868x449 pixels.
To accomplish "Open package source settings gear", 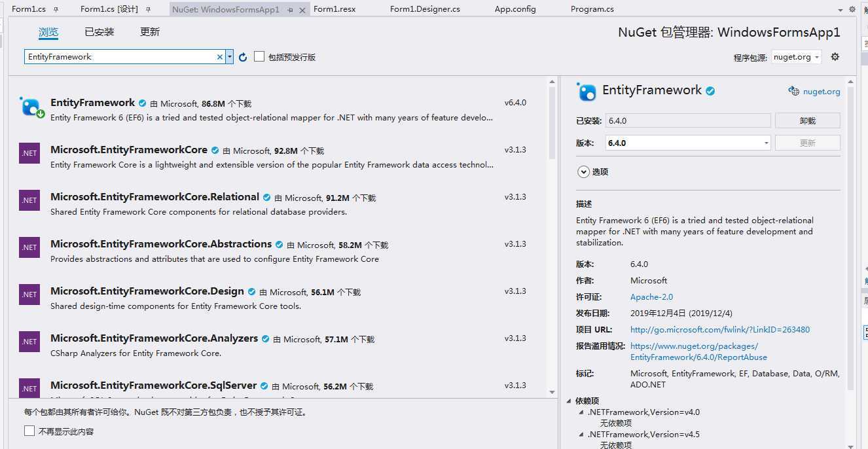I will point(835,57).
